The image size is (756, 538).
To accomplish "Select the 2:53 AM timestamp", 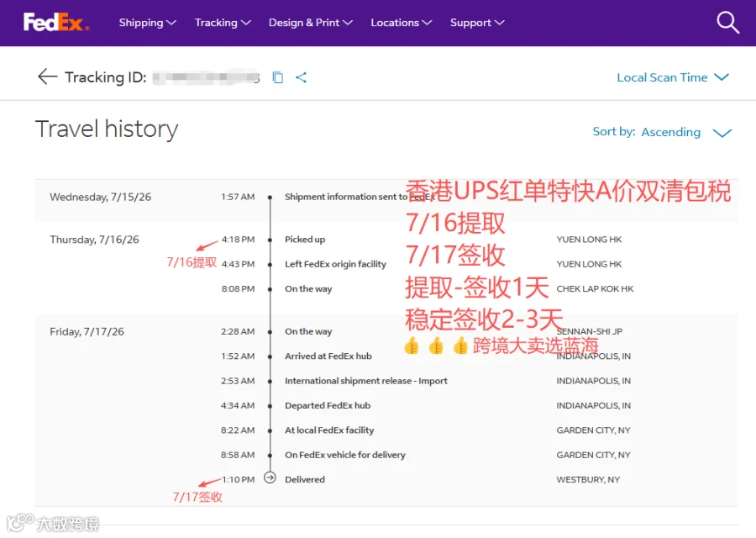I will click(238, 381).
